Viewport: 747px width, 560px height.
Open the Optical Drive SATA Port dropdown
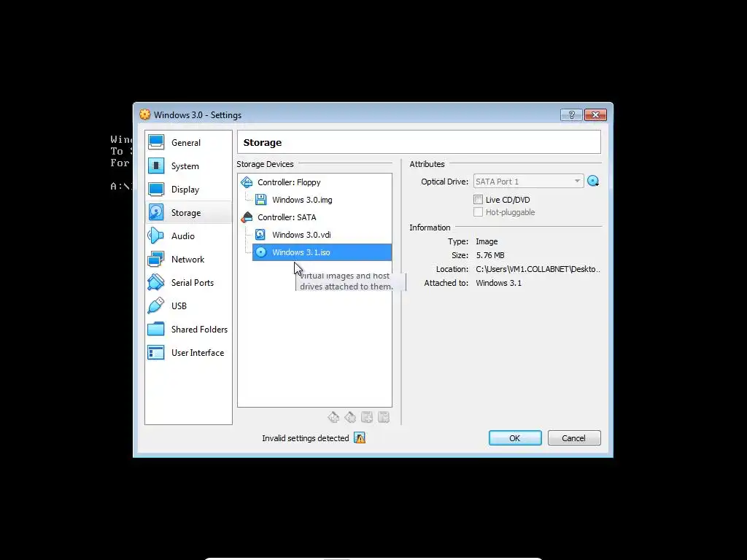click(528, 182)
